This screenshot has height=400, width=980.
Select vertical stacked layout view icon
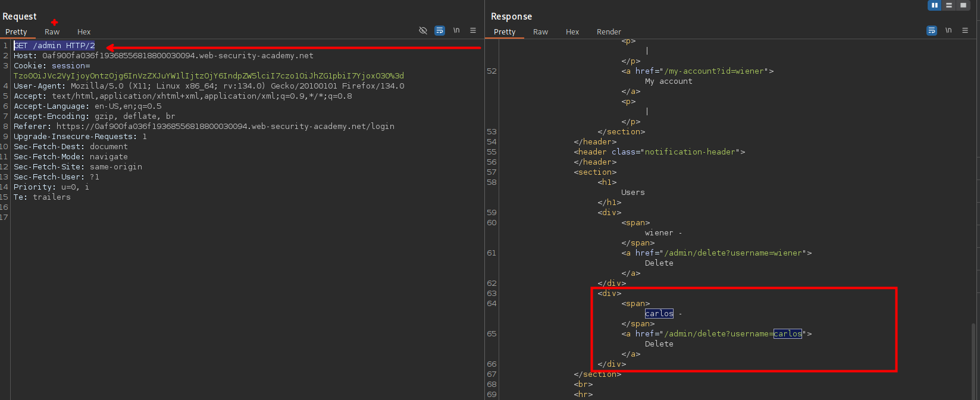click(x=949, y=5)
